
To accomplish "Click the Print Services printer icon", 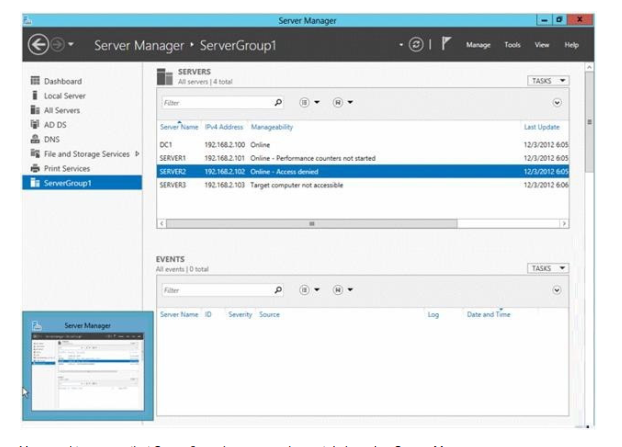I will point(35,168).
